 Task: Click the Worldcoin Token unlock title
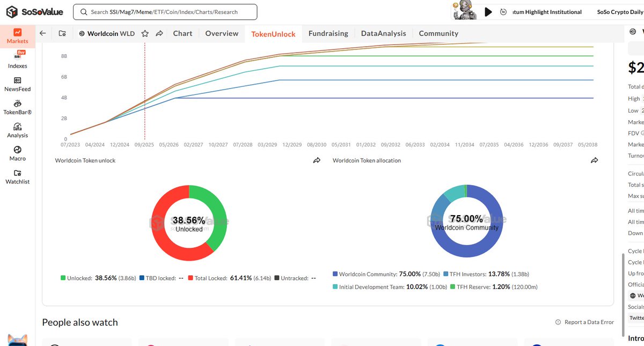(85, 160)
